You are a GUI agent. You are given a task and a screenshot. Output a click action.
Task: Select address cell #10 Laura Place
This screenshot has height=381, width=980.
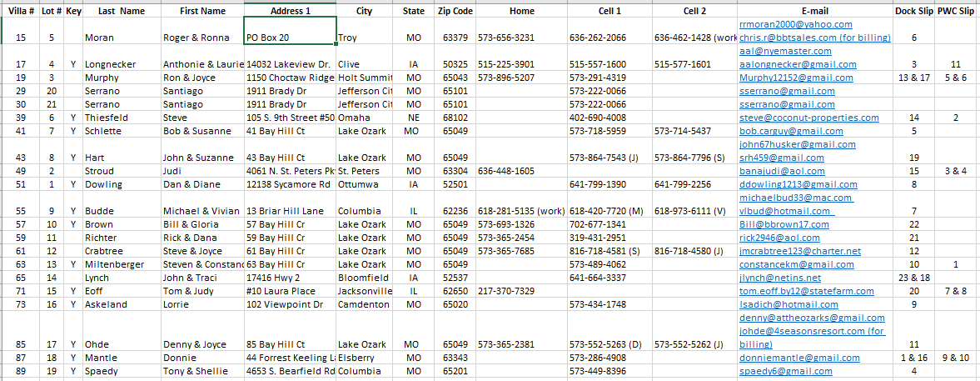coord(290,291)
